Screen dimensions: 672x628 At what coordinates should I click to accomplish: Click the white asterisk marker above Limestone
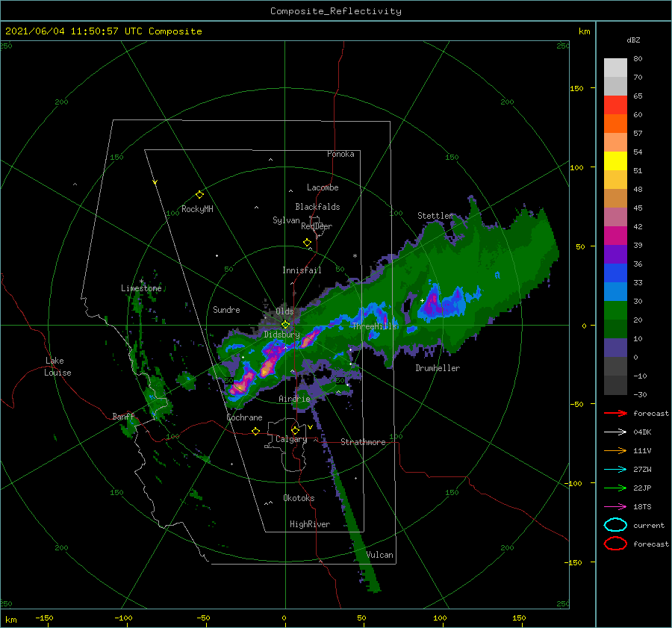click(x=141, y=282)
